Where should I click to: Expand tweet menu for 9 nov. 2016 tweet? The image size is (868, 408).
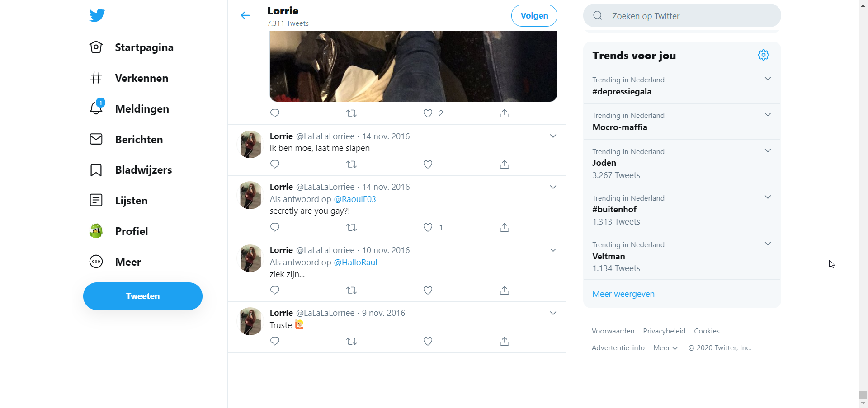[x=553, y=313]
